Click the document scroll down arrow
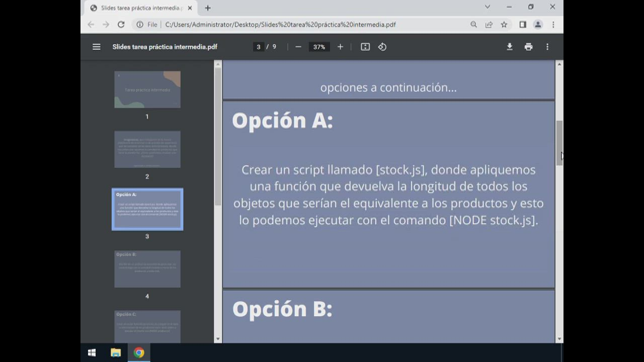The height and width of the screenshot is (362, 644). click(559, 339)
